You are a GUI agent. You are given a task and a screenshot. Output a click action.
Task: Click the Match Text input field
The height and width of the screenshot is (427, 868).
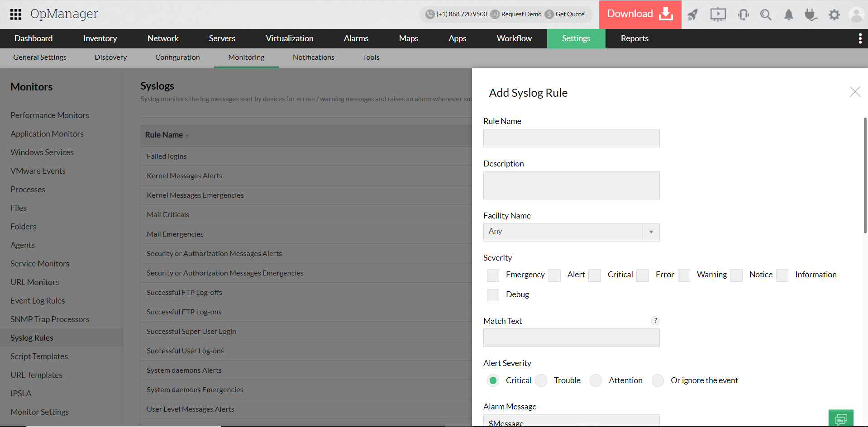[x=571, y=338]
